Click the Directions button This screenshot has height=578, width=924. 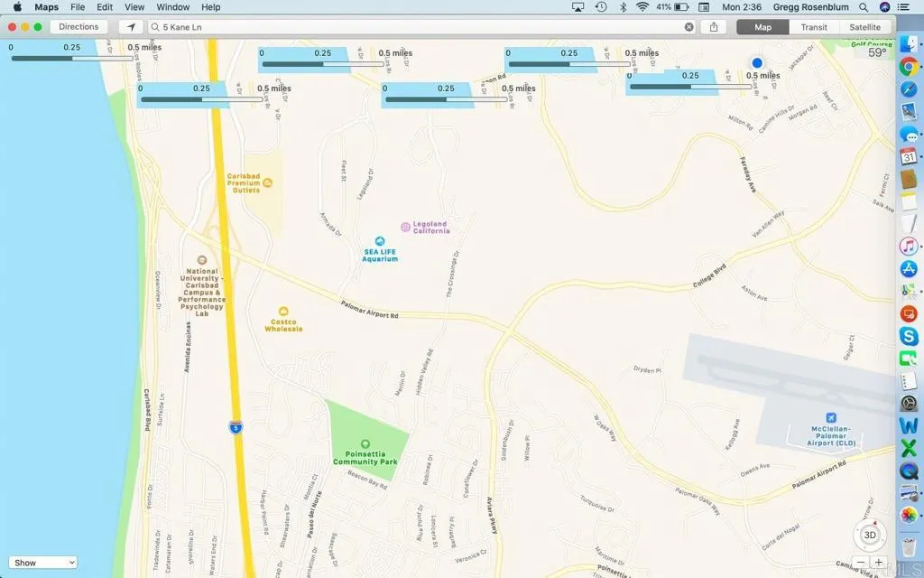point(79,27)
